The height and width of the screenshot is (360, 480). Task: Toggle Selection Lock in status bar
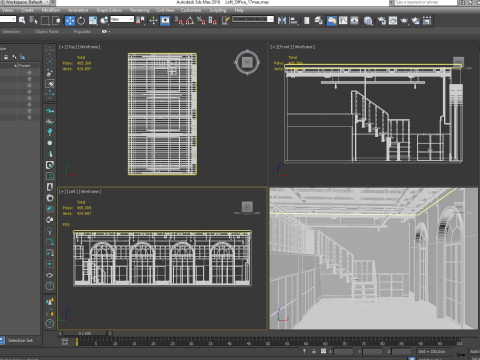[314, 351]
